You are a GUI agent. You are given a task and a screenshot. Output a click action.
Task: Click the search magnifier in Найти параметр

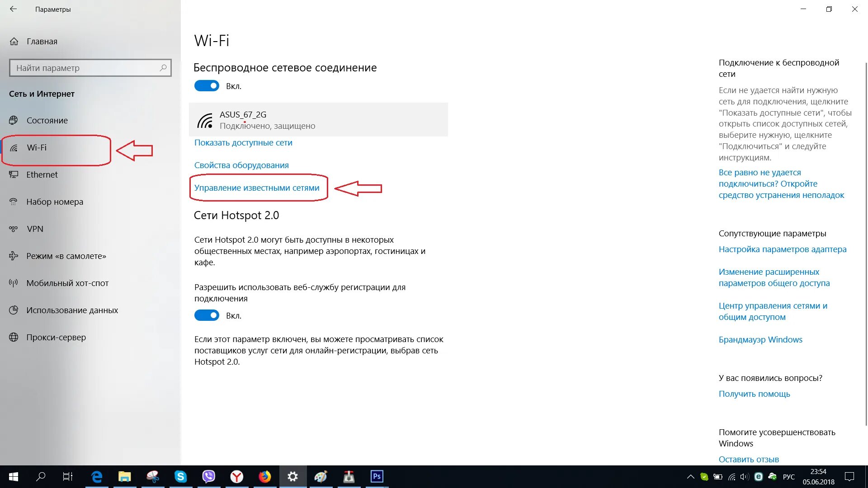[163, 68]
